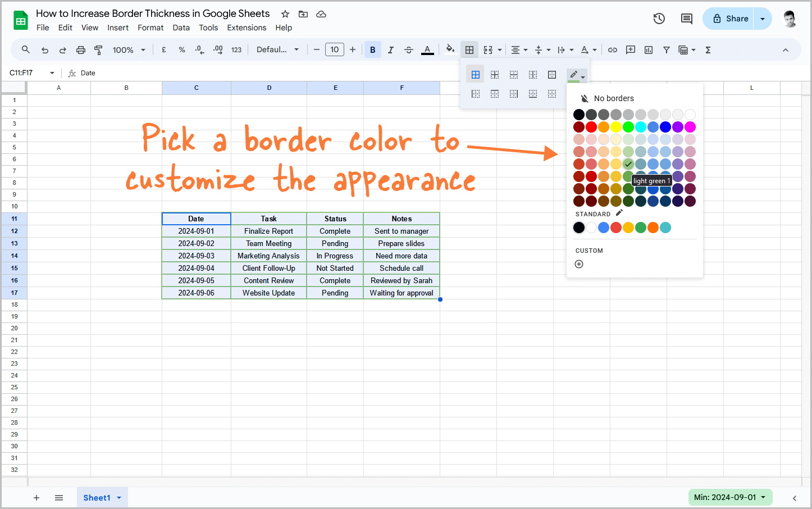Decrease decimal places
Screen dimensions: 812x509
click(200, 50)
